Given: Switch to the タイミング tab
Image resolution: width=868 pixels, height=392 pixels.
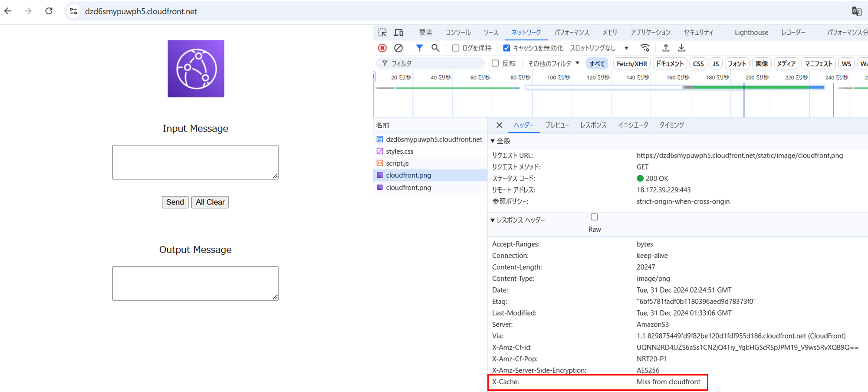Looking at the screenshot, I should point(671,125).
